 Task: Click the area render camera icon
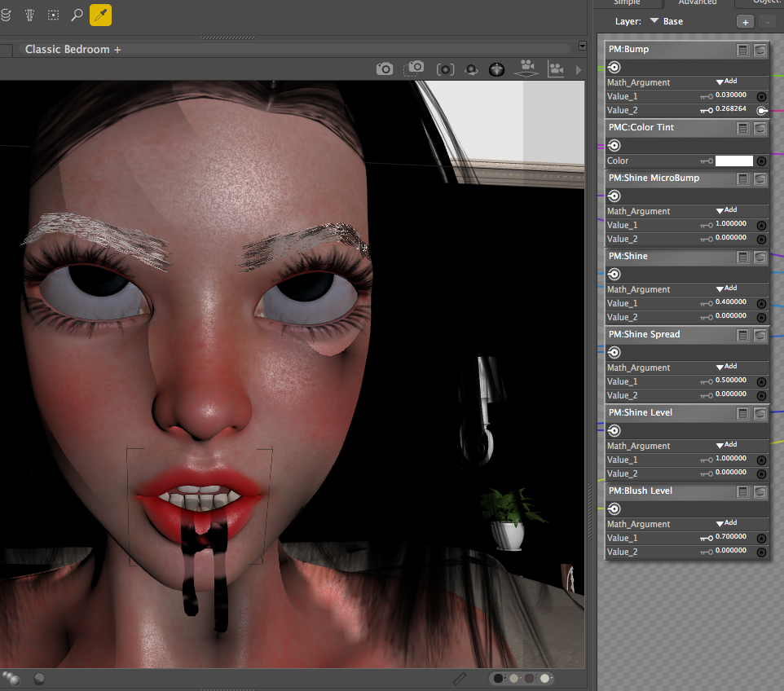click(x=415, y=69)
